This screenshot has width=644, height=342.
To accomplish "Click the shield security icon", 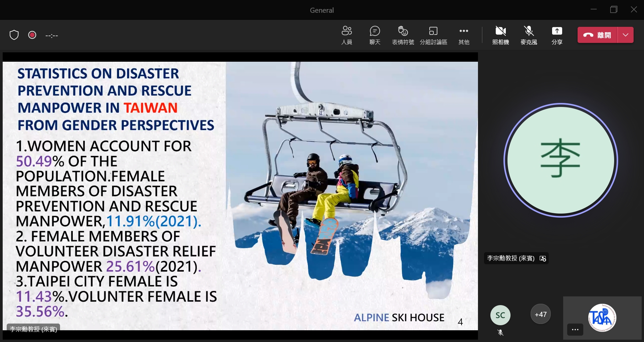I will click(14, 35).
